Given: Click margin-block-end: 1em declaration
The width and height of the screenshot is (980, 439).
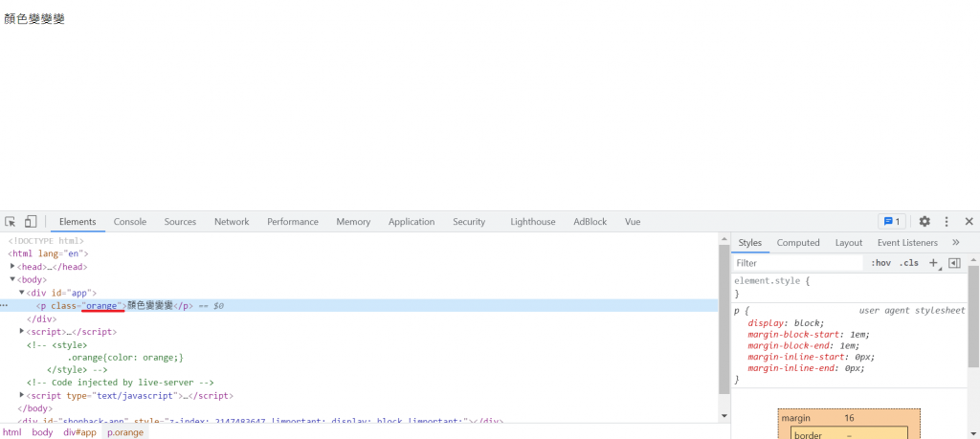Looking at the screenshot, I should (804, 345).
